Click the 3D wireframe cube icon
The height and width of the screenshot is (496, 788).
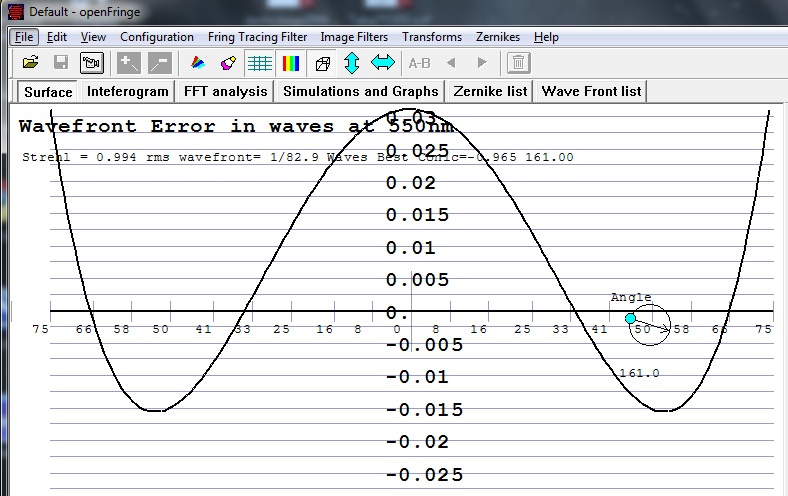[323, 63]
